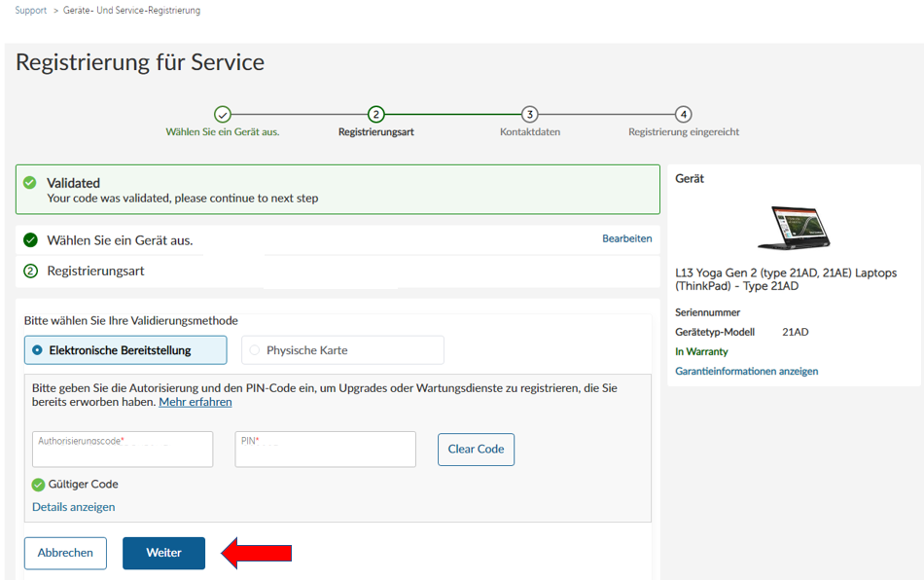
Task: Focus the Authorisierungscode input field
Action: [x=123, y=450]
